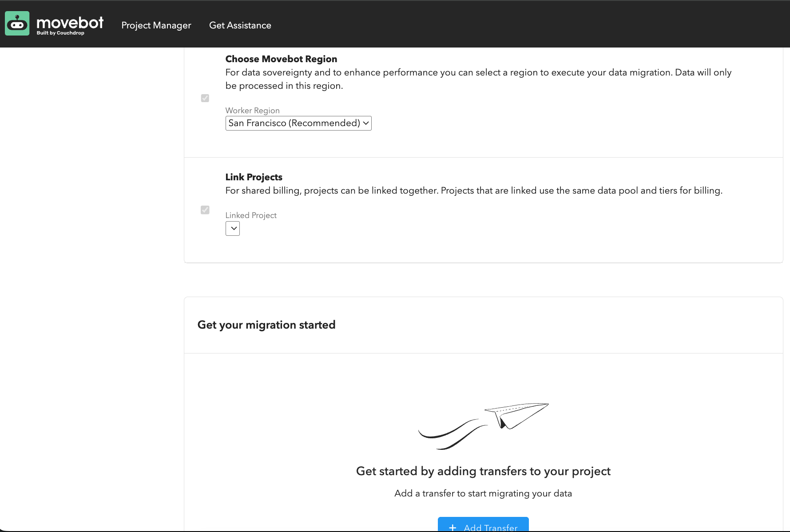Expand the Linked Project dropdown
This screenshot has width=790, height=532.
click(x=233, y=229)
